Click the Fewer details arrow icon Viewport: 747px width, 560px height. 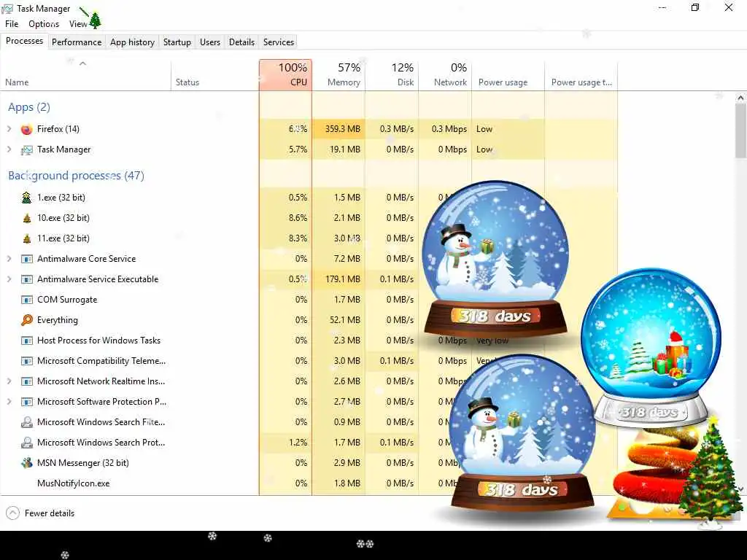coord(13,513)
